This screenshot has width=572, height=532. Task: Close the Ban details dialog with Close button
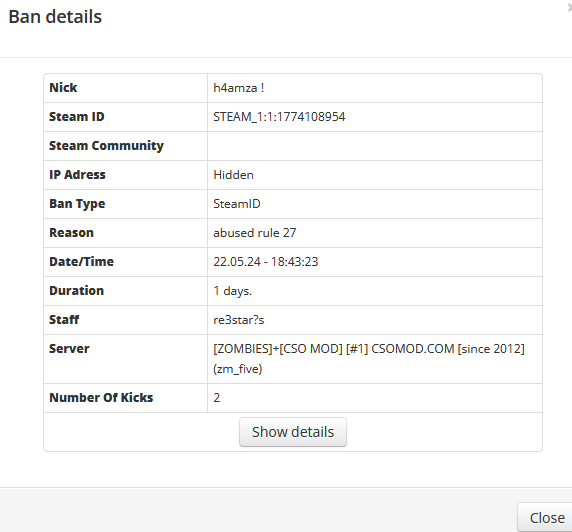point(545,517)
